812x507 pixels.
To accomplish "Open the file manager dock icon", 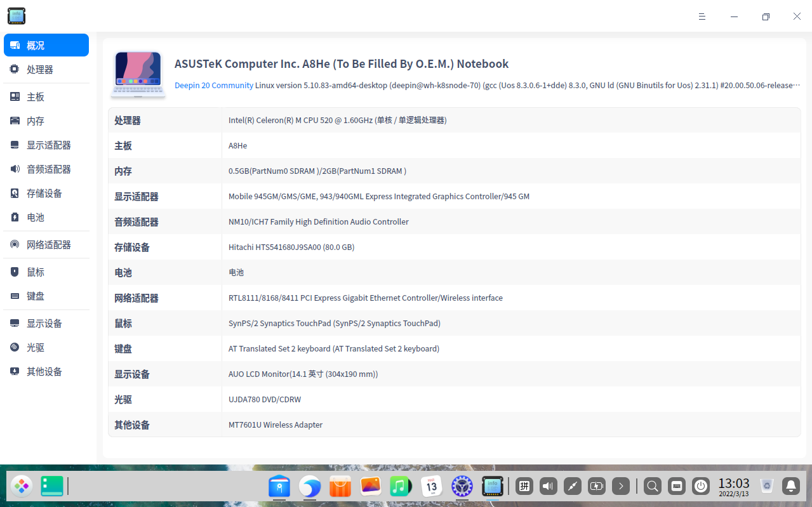I will pyautogui.click(x=279, y=487).
